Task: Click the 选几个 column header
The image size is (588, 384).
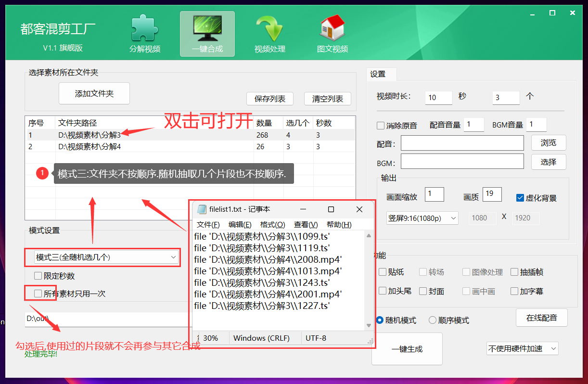Action: [298, 123]
